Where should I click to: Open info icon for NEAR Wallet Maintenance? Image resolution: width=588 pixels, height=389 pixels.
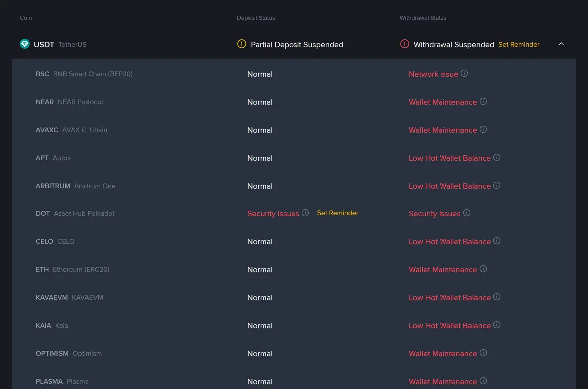(x=483, y=101)
